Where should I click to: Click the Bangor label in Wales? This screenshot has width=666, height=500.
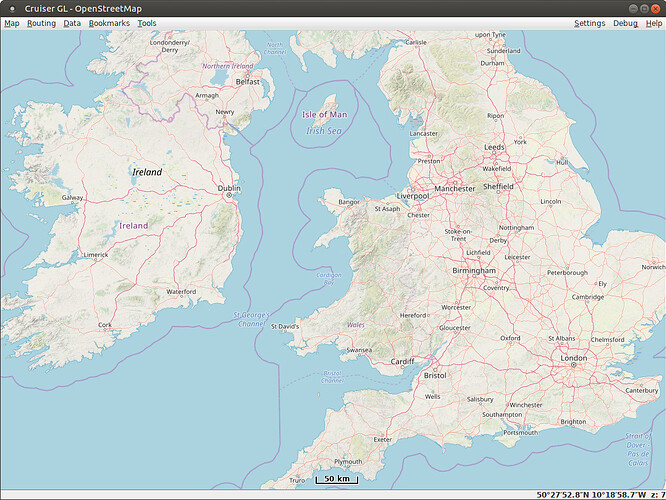(x=349, y=202)
